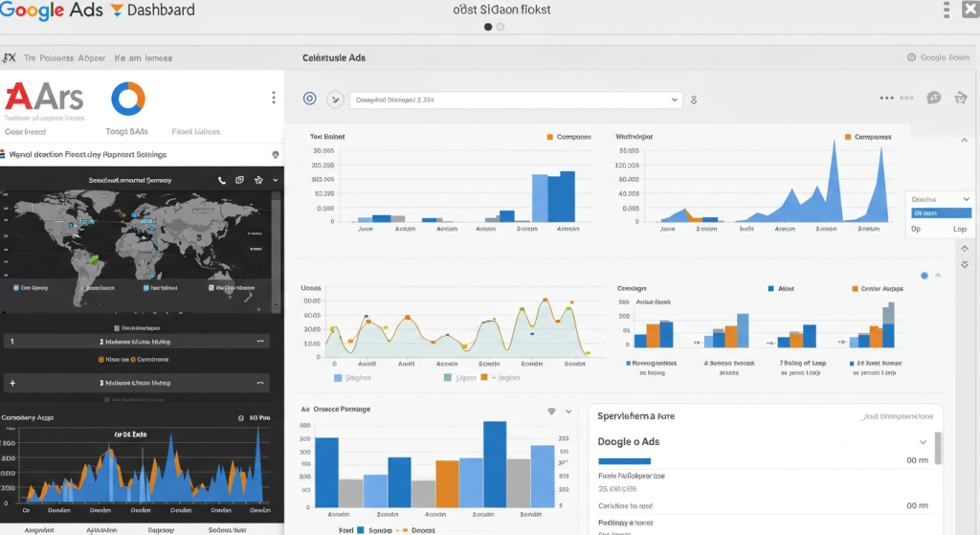Click plus icon on second dark row
The height and width of the screenshot is (535, 980).
(x=12, y=383)
